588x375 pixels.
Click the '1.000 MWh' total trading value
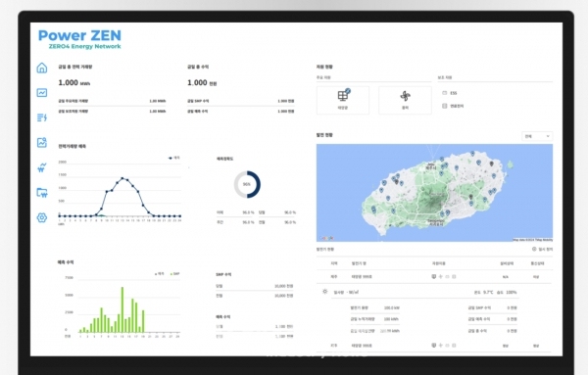(x=73, y=83)
